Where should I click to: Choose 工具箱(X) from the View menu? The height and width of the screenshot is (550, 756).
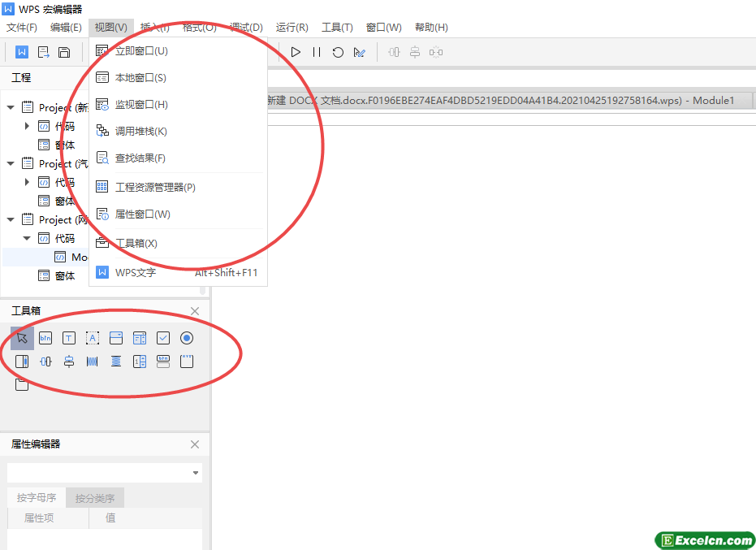(179, 243)
